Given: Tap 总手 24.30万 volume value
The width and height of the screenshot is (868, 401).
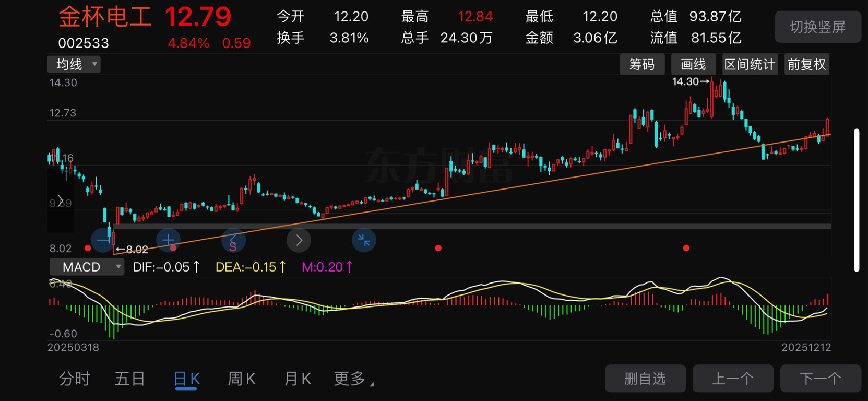Looking at the screenshot, I should [x=447, y=38].
